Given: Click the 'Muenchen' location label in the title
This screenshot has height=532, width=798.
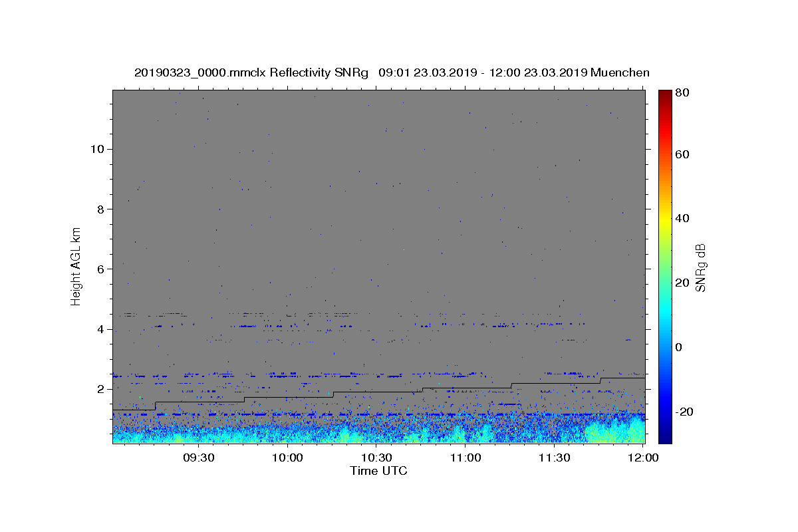Looking at the screenshot, I should tap(619, 72).
